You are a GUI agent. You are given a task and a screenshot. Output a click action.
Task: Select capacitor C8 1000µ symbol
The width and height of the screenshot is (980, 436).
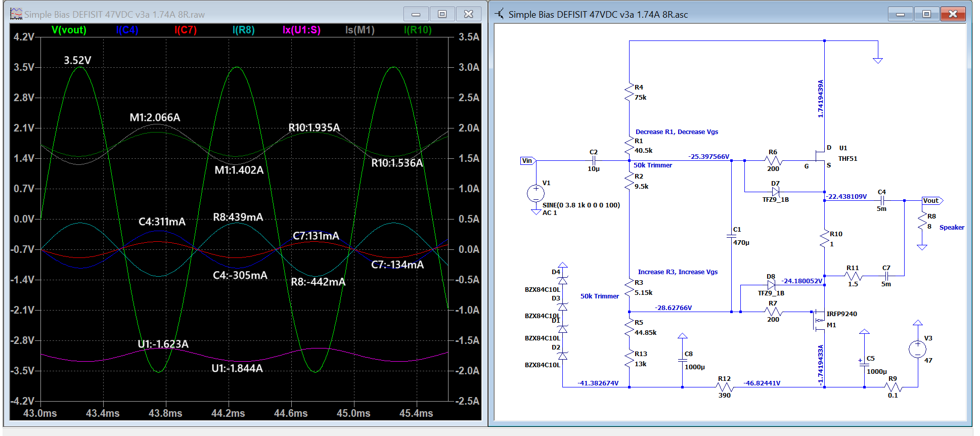pos(683,361)
